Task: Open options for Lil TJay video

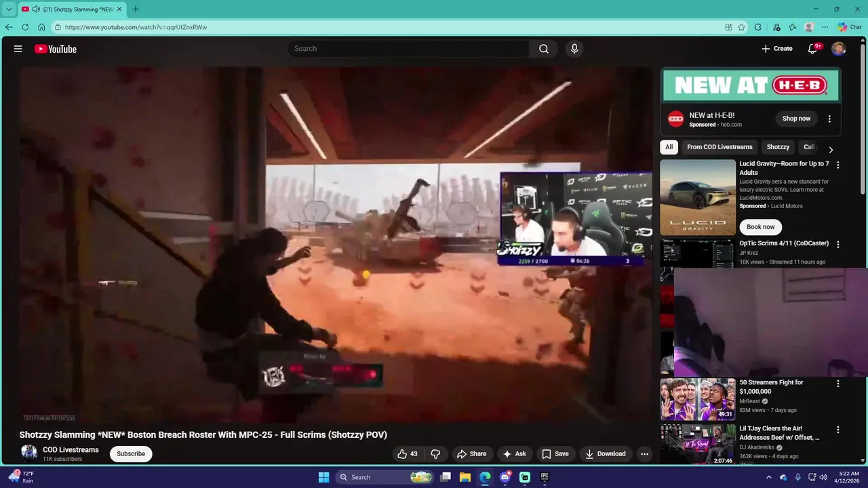Action: pyautogui.click(x=838, y=430)
